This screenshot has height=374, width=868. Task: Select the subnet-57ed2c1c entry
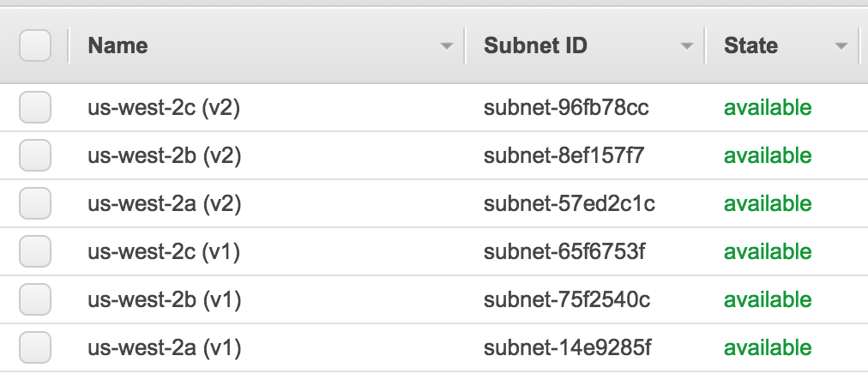tap(570, 204)
